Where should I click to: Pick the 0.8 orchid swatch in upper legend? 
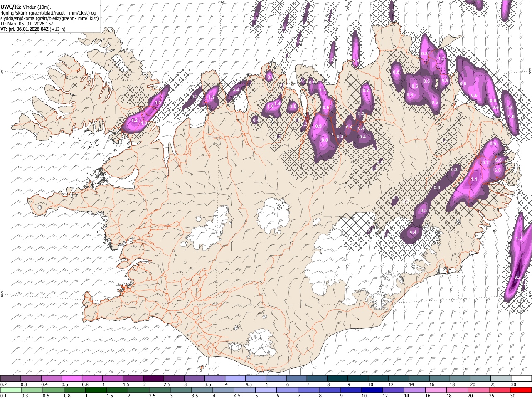point(92,378)
